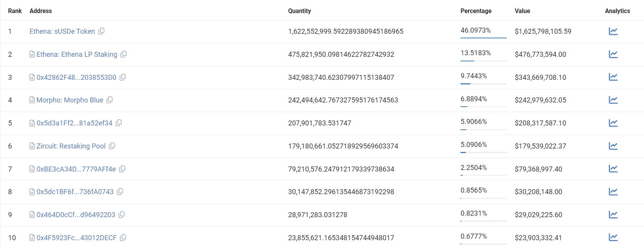Copy the Ethena LP Staking address
This screenshot has height=249, width=644.
[124, 54]
